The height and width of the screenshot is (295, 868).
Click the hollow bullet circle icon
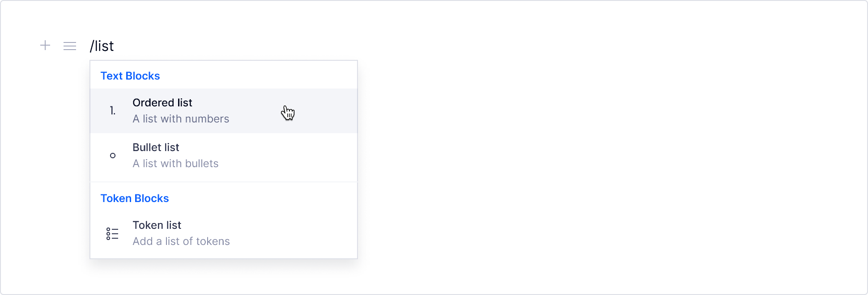point(113,156)
